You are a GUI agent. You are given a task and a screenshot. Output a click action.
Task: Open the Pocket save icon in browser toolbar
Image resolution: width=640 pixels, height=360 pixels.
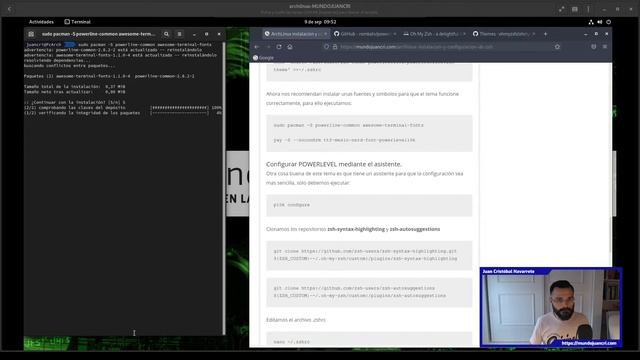(x=593, y=47)
